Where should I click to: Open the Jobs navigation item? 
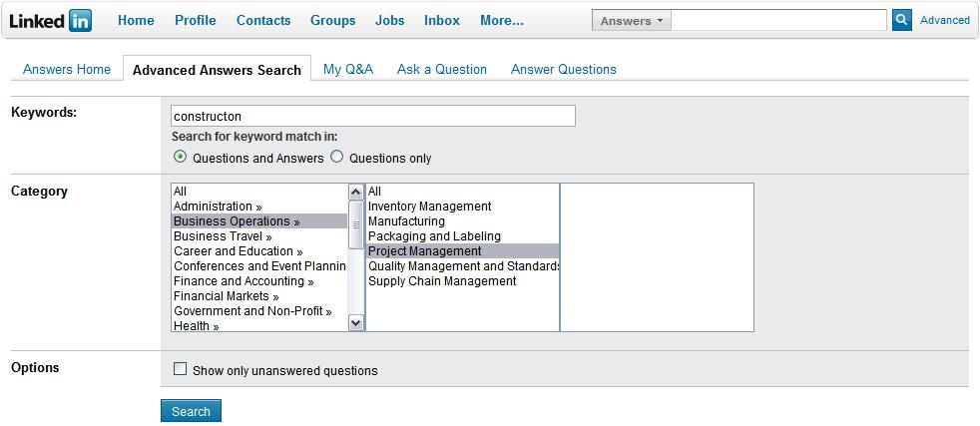tap(389, 21)
